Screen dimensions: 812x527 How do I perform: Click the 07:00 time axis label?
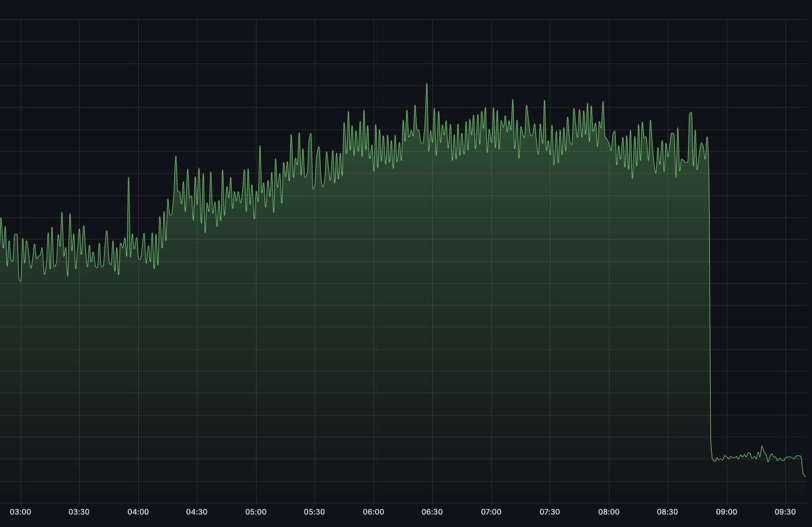[491, 512]
